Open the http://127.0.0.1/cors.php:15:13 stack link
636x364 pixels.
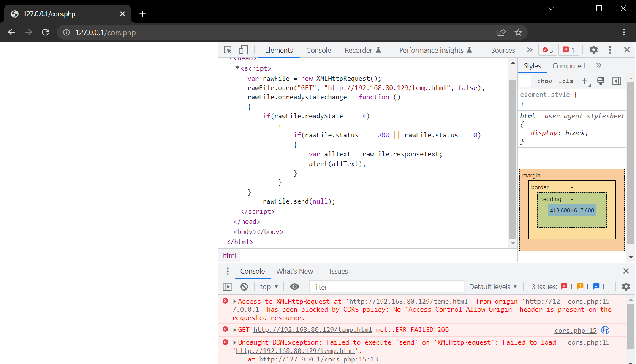(318, 359)
